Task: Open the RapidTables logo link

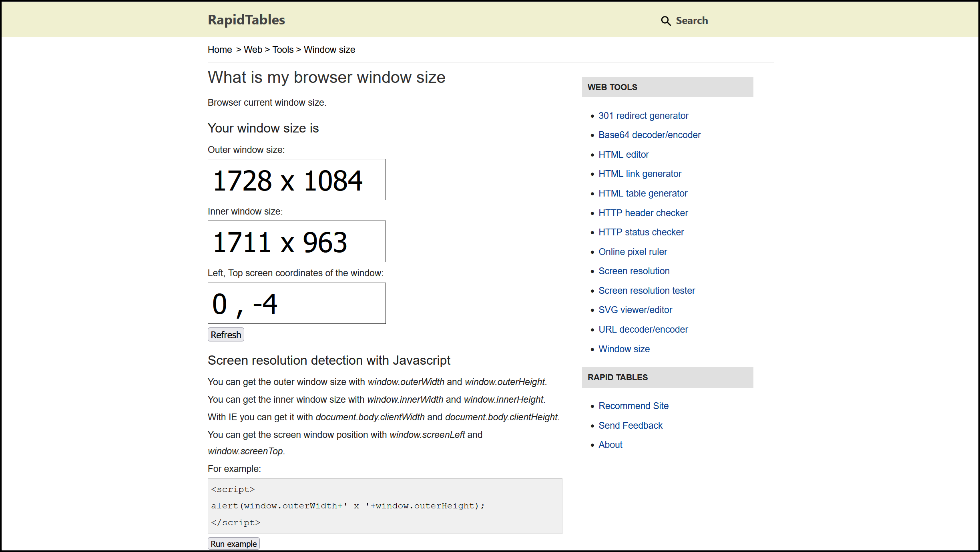Action: (x=246, y=20)
